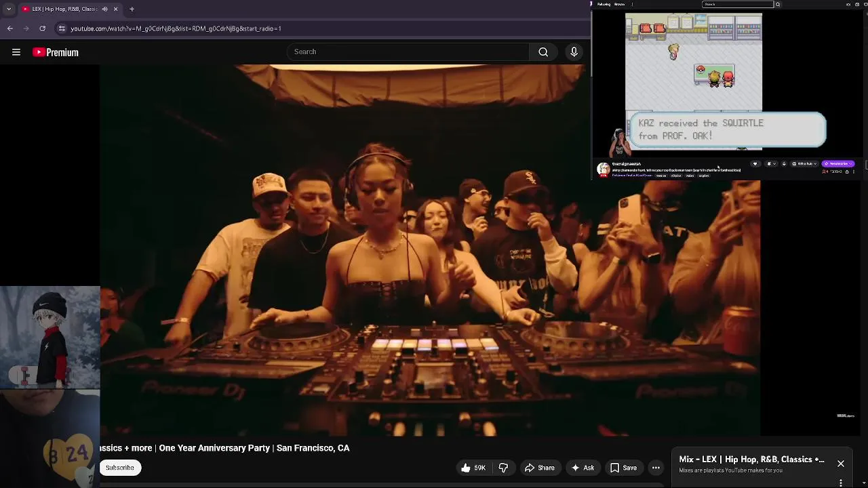Open Gift a Sub dropdown on Twitch
Image resolution: width=868 pixels, height=488 pixels.
(x=804, y=164)
